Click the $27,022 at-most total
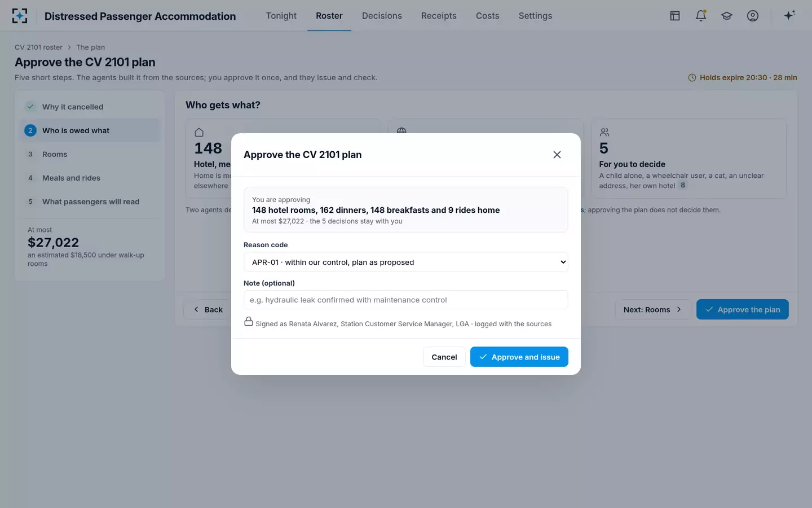The width and height of the screenshot is (812, 508). click(54, 243)
